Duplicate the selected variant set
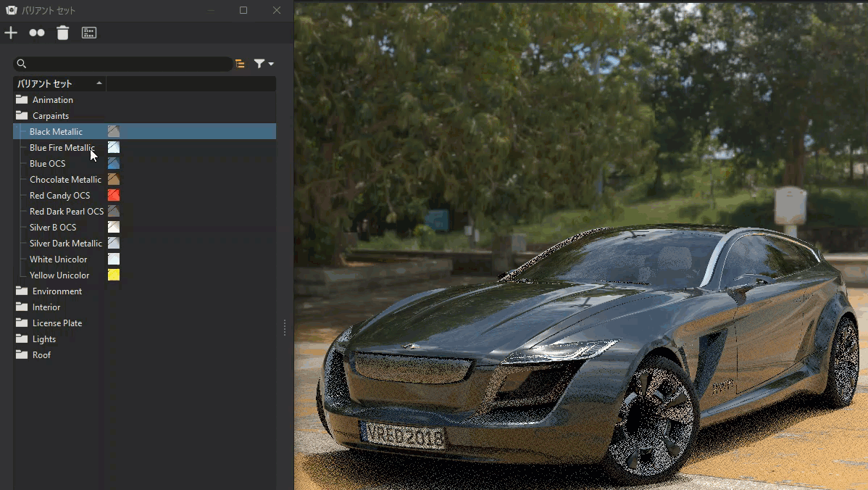 tap(36, 33)
